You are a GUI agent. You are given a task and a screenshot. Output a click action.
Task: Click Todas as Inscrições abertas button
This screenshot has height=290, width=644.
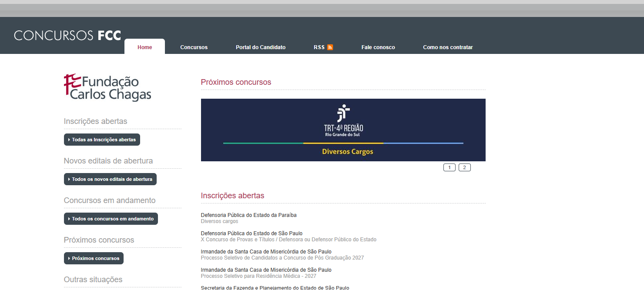pos(102,140)
